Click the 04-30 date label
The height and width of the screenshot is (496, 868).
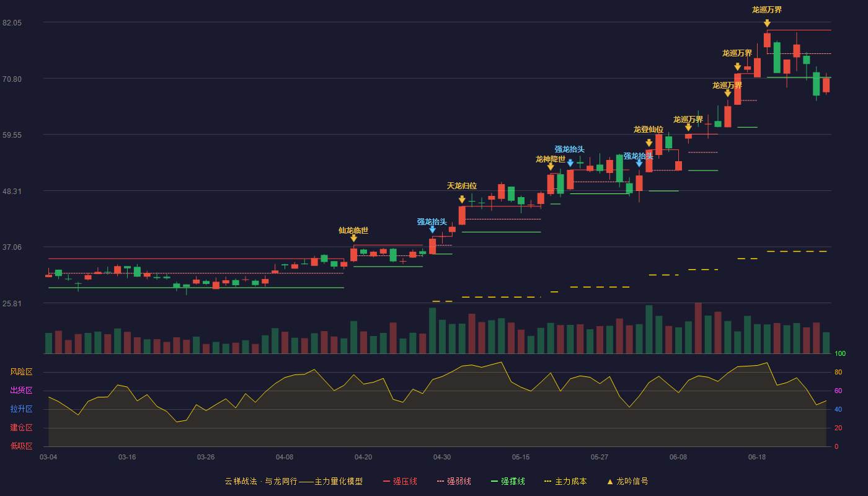tap(442, 457)
